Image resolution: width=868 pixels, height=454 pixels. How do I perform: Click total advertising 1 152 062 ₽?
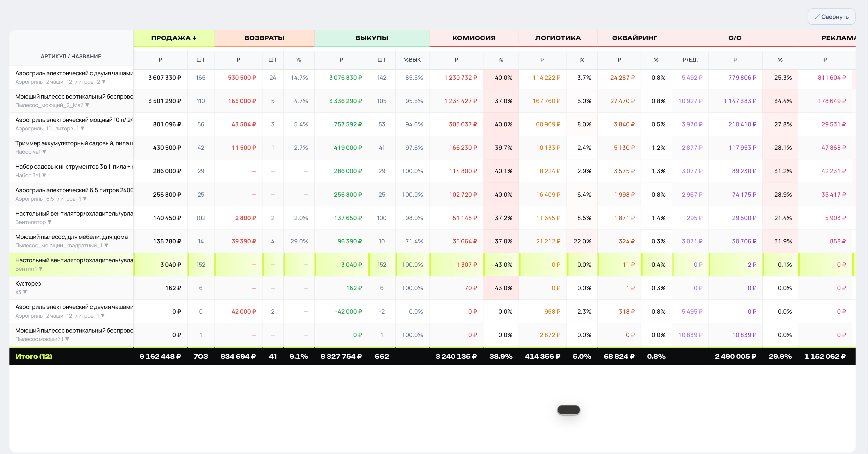825,356
